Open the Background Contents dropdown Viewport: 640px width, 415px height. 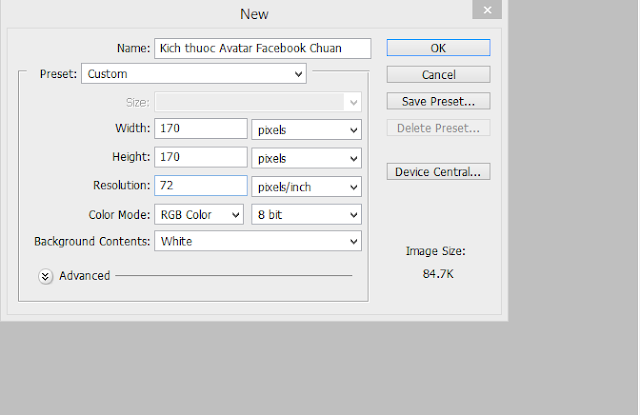pos(258,241)
